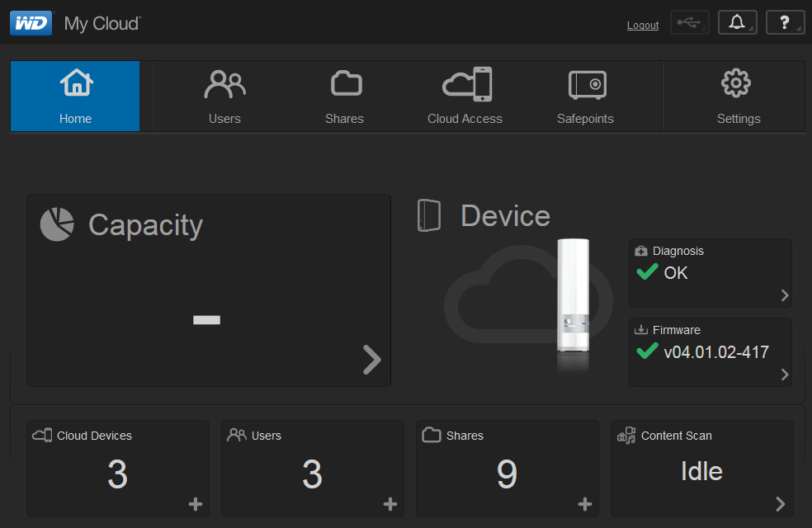Add a share with plus button
The image size is (812, 528).
coord(585,504)
